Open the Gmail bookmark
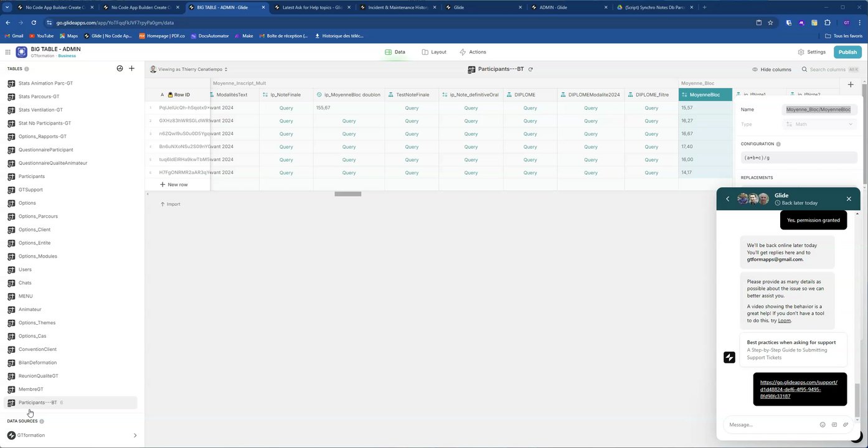Image resolution: width=868 pixels, height=448 pixels. 14,36
